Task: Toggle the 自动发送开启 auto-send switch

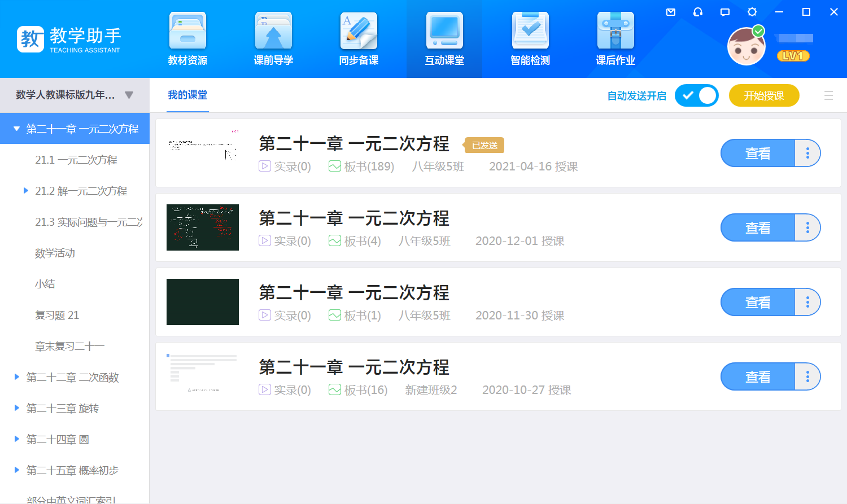Action: [x=696, y=95]
